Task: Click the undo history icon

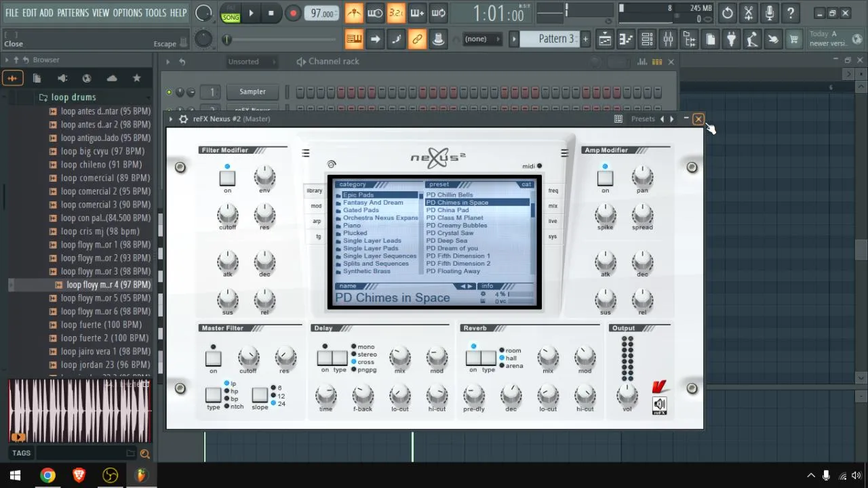Action: (x=727, y=13)
